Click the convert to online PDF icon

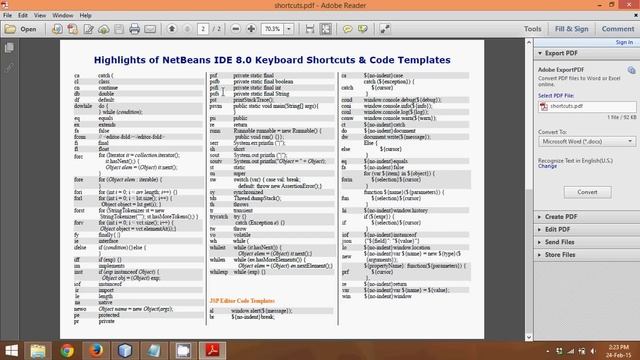57,29
